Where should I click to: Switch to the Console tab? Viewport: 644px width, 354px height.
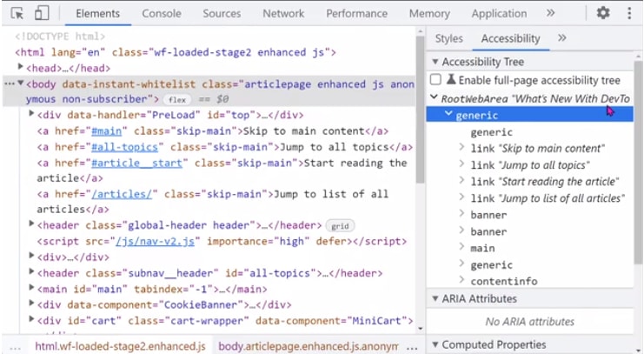pos(162,14)
